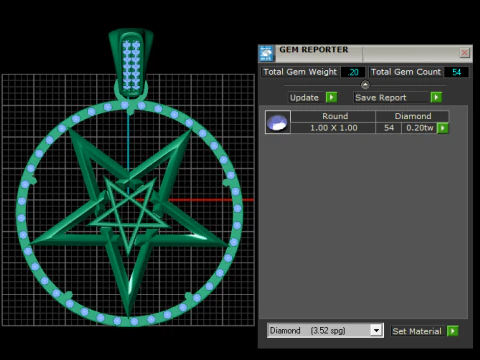Collapse the panel using the round up-arrow
The width and height of the screenshot is (480, 360).
[x=365, y=85]
